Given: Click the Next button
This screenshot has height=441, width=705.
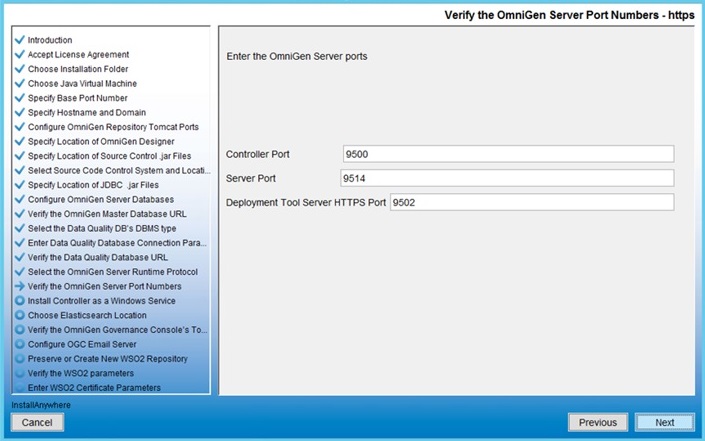Looking at the screenshot, I should pos(665,422).
